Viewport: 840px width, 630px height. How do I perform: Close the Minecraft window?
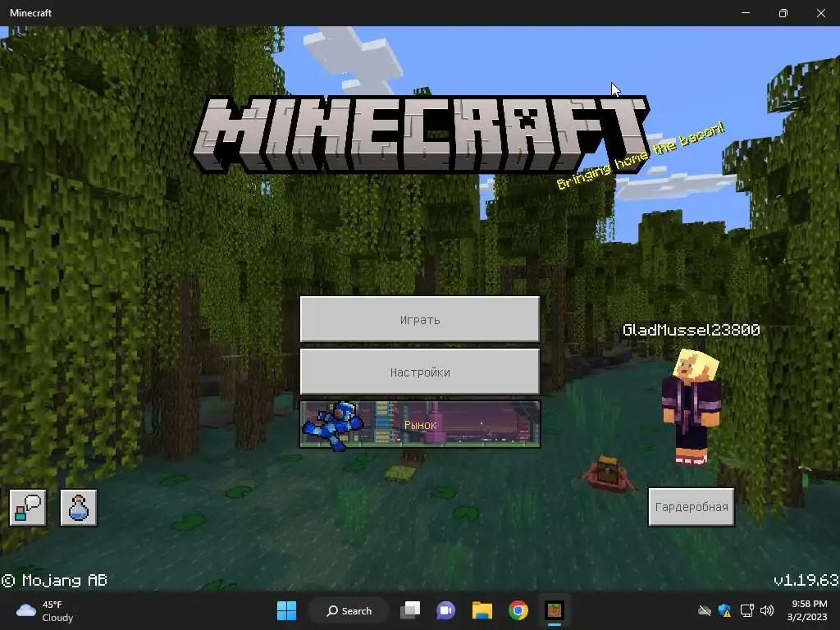[820, 13]
